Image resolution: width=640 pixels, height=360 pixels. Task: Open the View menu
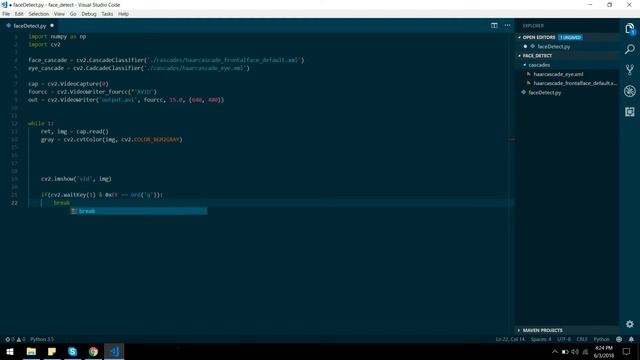(x=59, y=14)
